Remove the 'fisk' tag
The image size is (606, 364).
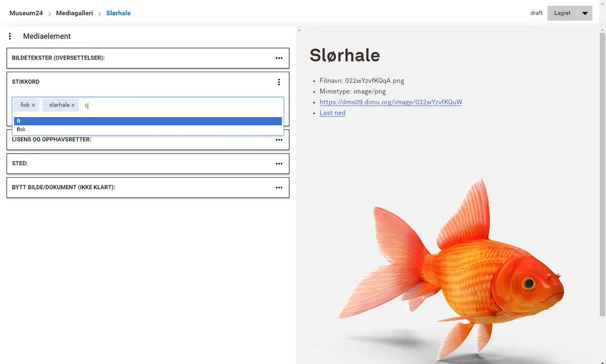click(33, 105)
